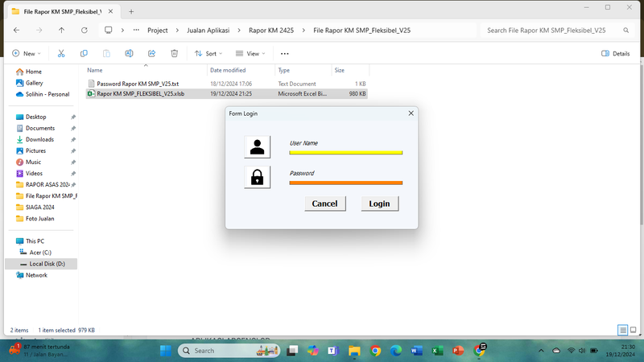Go to Rapor KM 2425 in breadcrumb path
Viewport: 644px width, 362px height.
pyautogui.click(x=271, y=31)
